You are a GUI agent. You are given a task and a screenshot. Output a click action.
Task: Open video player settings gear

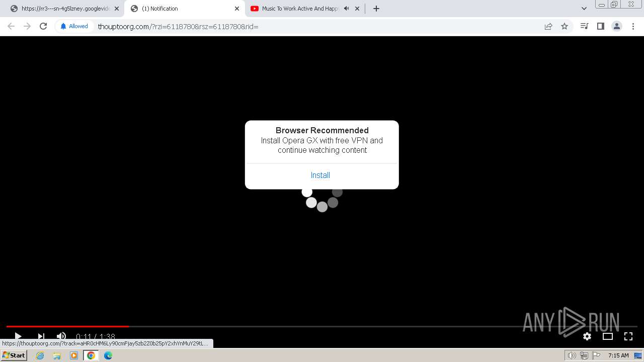point(587,336)
